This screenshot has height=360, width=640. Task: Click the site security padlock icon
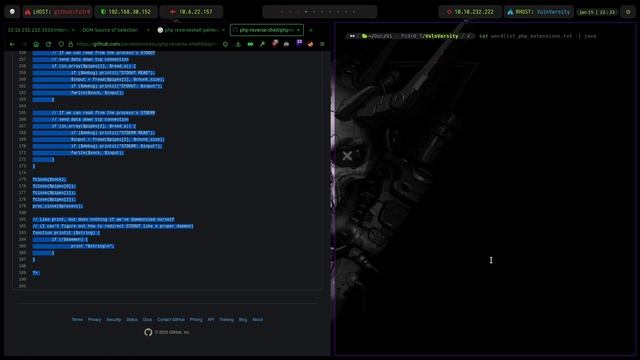tap(70, 44)
